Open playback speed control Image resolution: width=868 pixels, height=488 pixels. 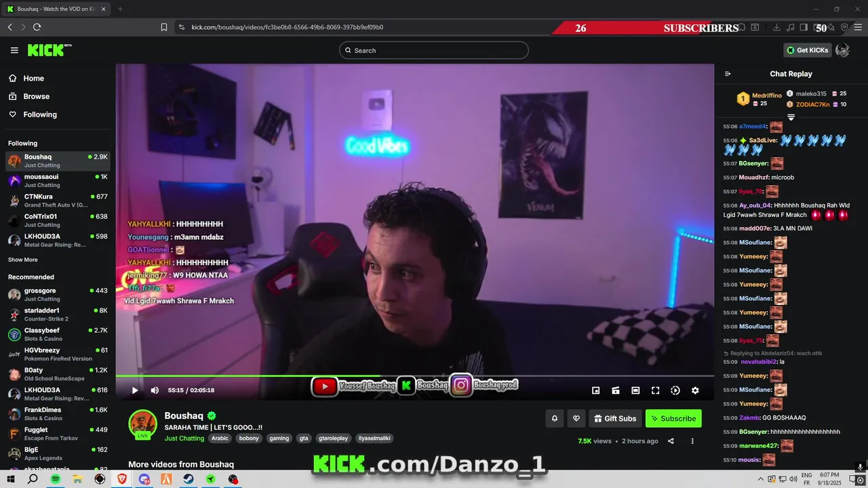(675, 390)
